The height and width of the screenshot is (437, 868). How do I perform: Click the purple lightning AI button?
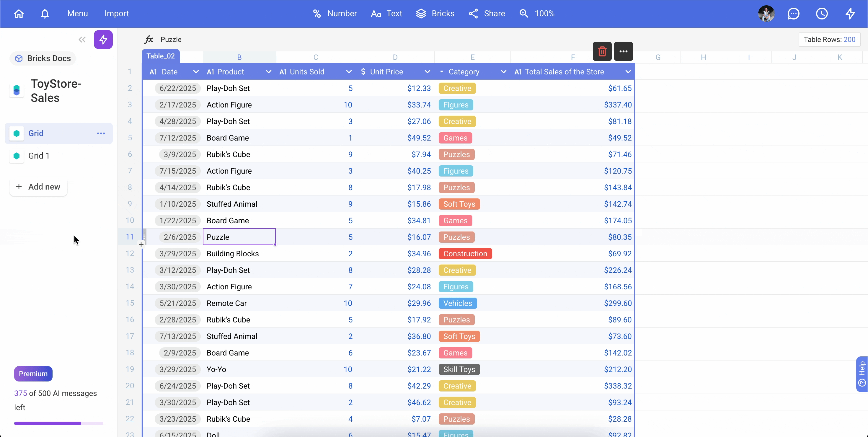coord(103,40)
